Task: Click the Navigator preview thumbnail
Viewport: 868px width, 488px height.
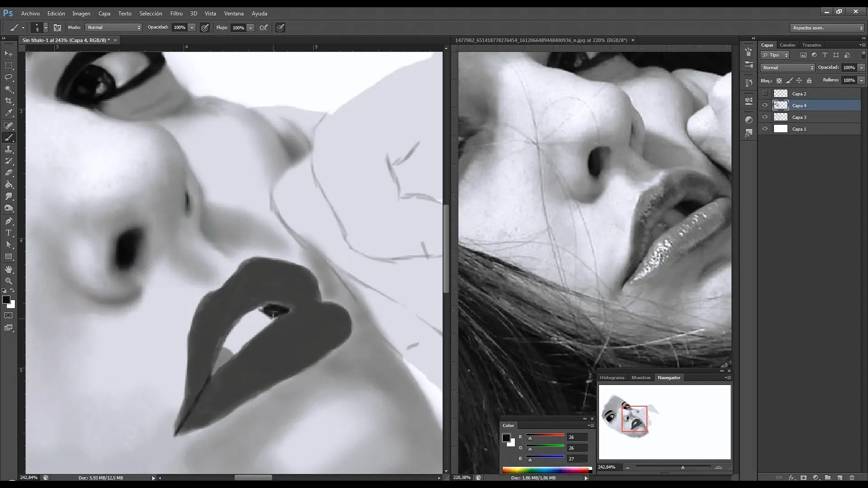Action: point(665,422)
